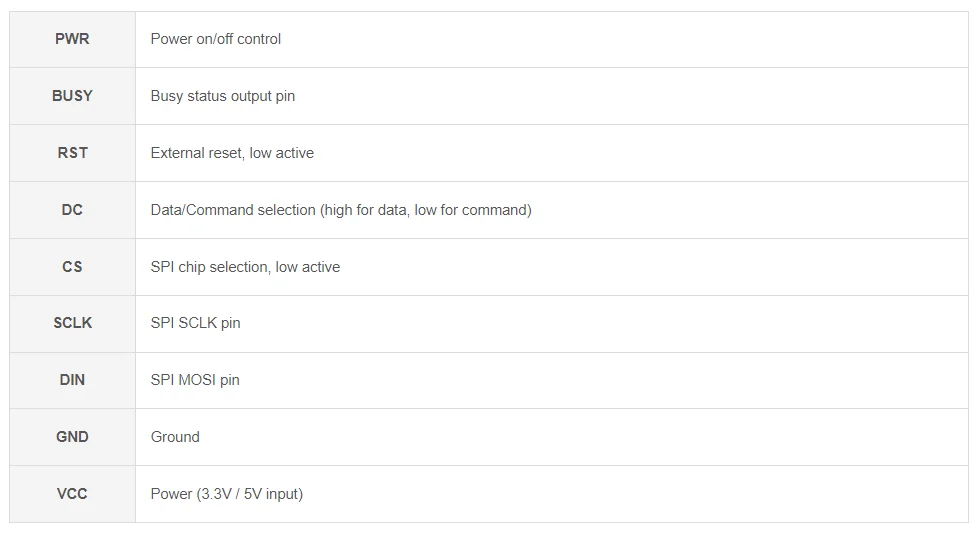Select the DC pin label cell

point(72,210)
